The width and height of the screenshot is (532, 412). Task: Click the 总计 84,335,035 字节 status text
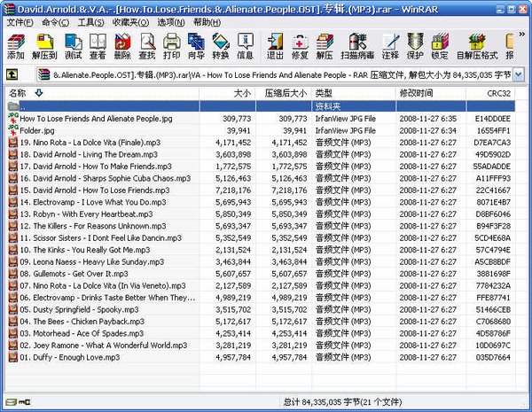click(342, 402)
